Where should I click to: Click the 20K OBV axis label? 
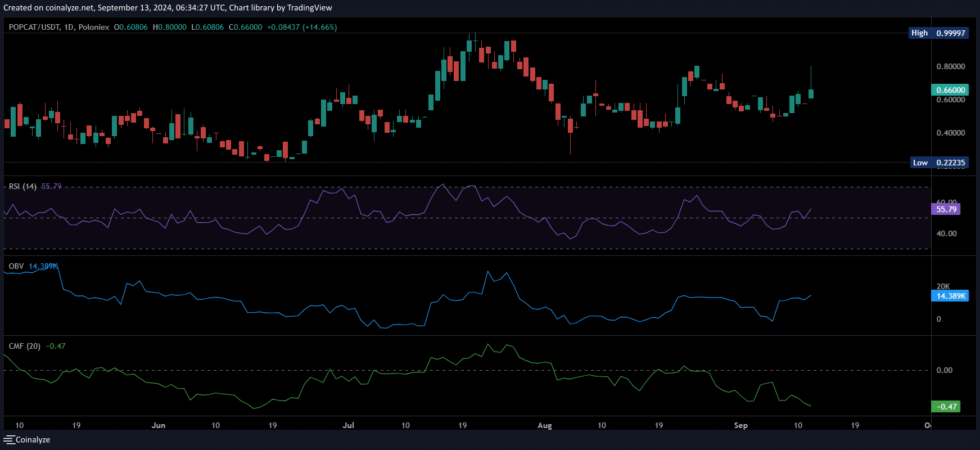point(943,286)
